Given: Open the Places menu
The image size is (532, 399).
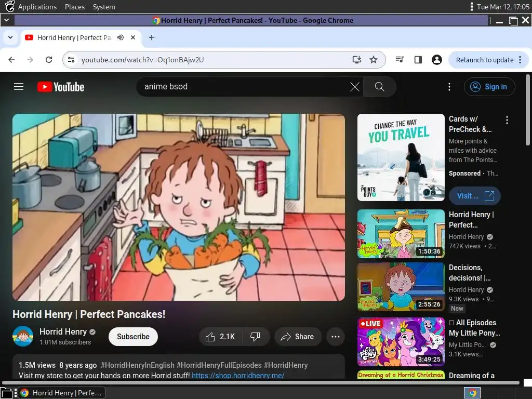Looking at the screenshot, I should pos(75,7).
